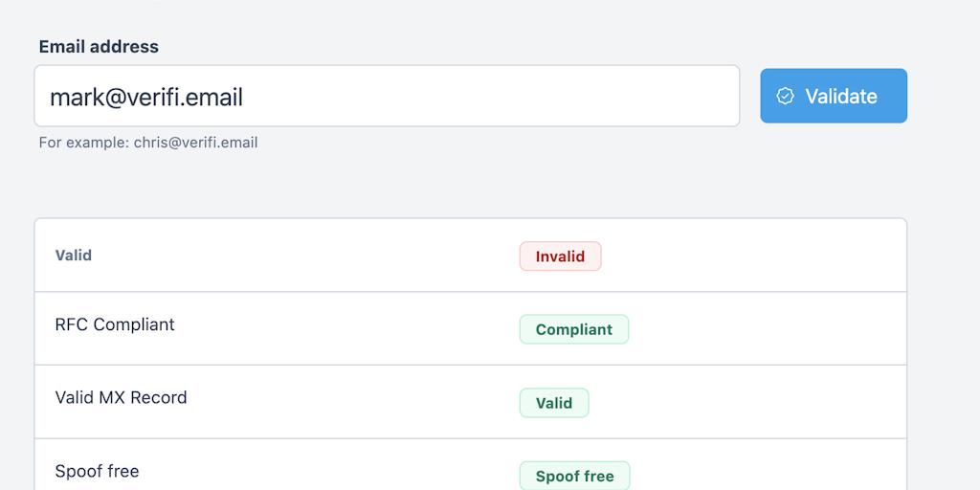Click the 'mark' portion of the entered email

pos(73,98)
